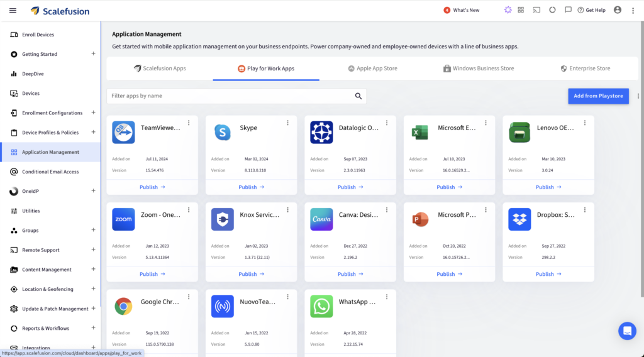Viewport: 644px width, 357px height.
Task: Select Application Management in sidebar
Action: tap(50, 152)
